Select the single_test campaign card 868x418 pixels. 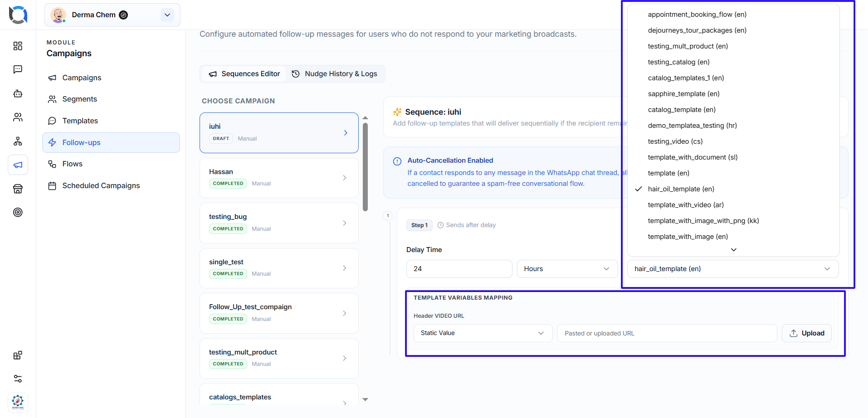coord(279,268)
